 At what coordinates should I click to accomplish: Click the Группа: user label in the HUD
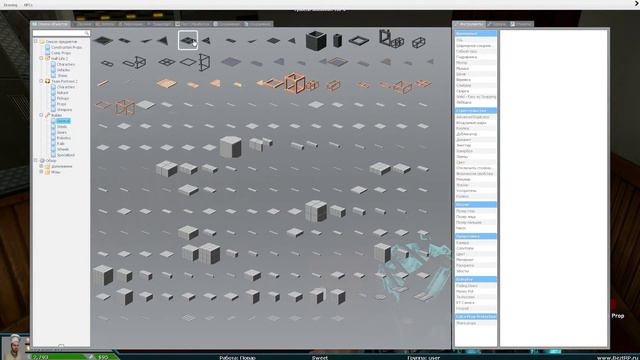(x=423, y=358)
